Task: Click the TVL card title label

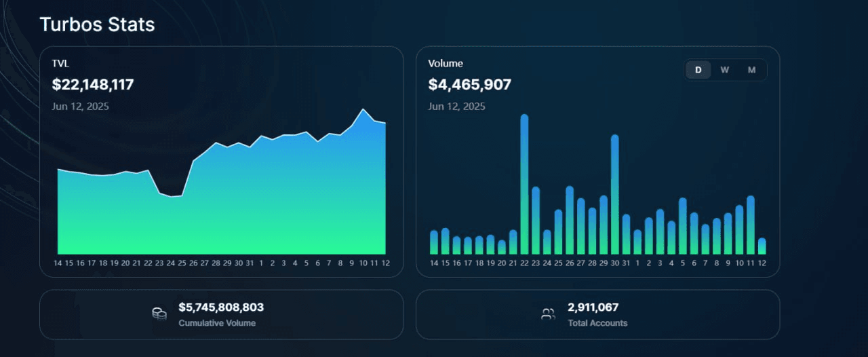Action: tap(60, 63)
